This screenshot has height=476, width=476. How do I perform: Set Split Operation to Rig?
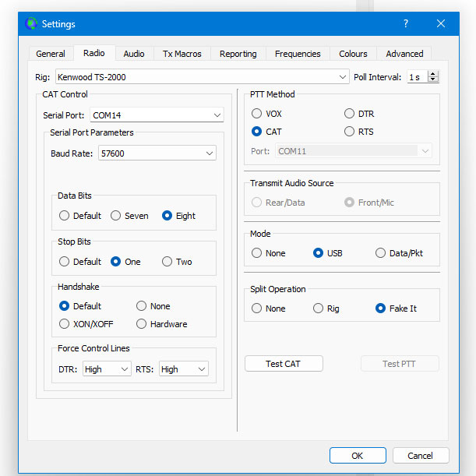tap(318, 309)
